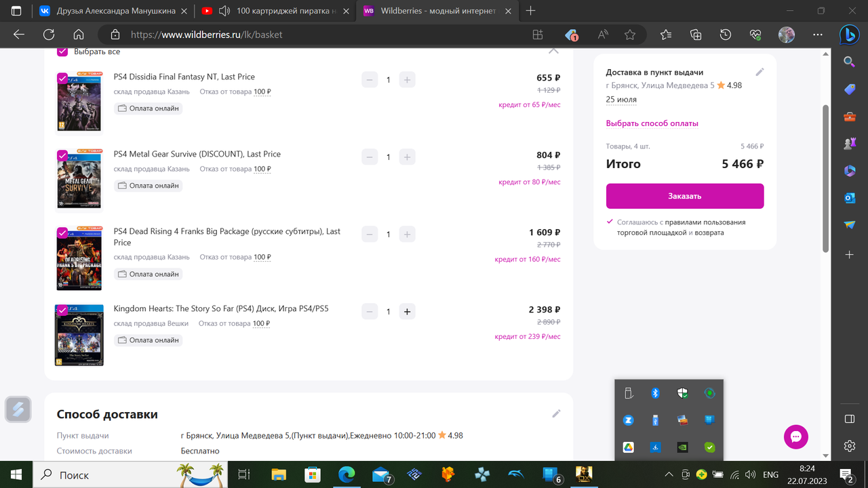This screenshot has height=488, width=868.
Task: Open the notification center with badge 2
Action: point(847,474)
